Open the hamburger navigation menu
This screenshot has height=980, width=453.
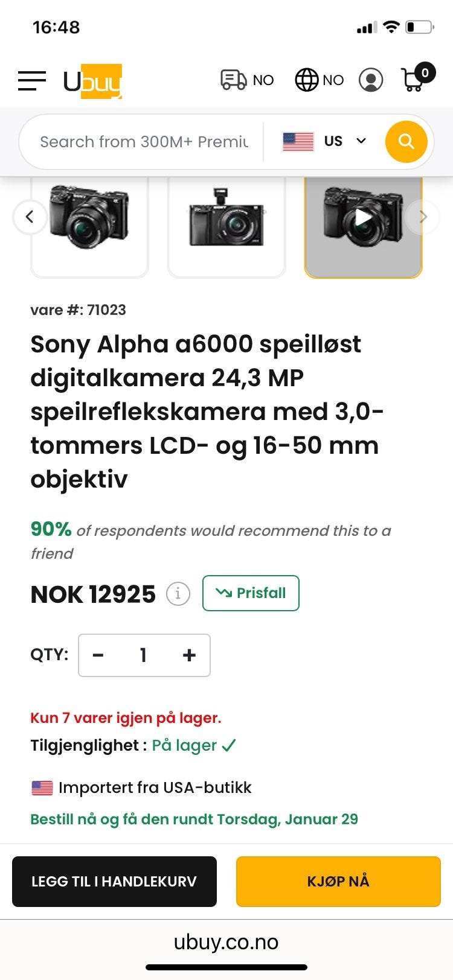(32, 80)
